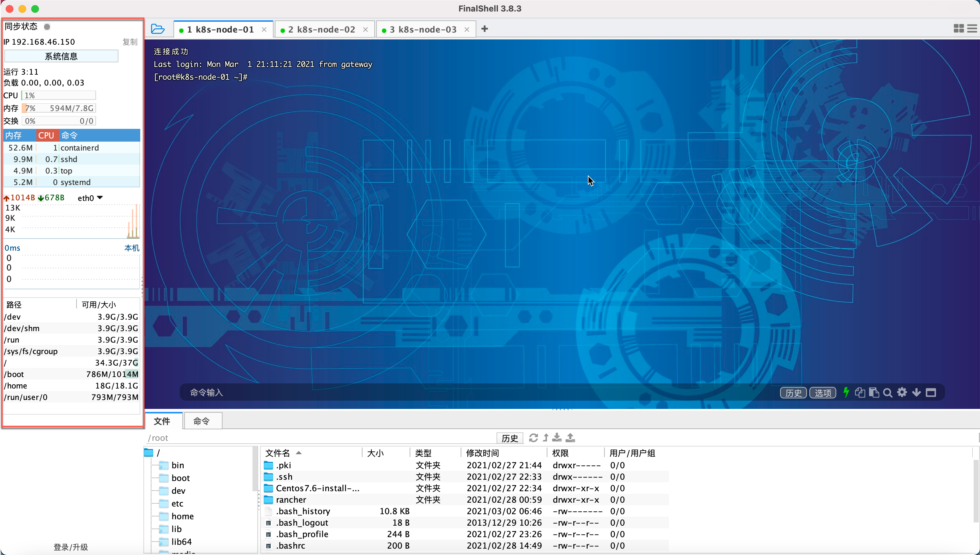
Task: Toggle the 选项 button in terminal toolbar
Action: click(x=823, y=392)
